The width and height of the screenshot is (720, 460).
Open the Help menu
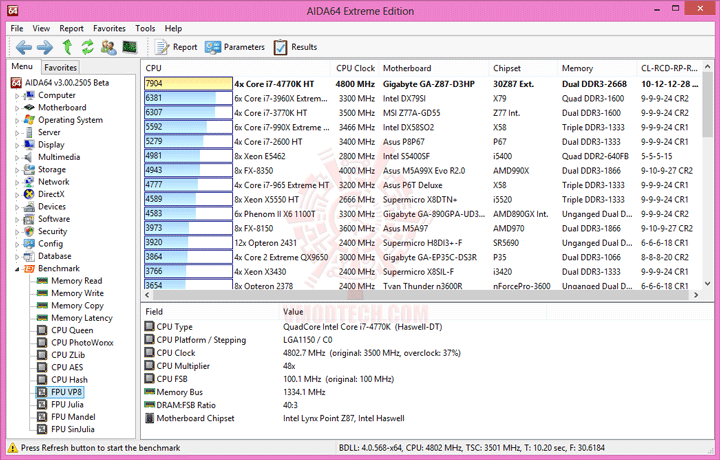pyautogui.click(x=173, y=28)
